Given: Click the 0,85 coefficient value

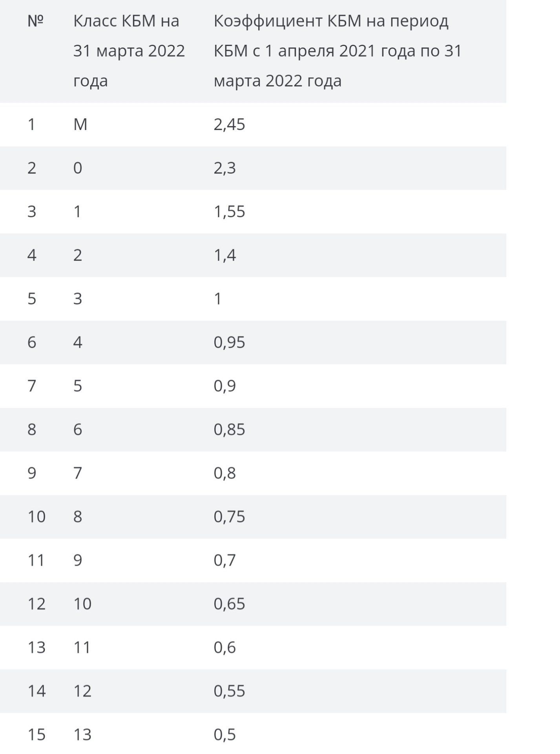Looking at the screenshot, I should pyautogui.click(x=229, y=430).
